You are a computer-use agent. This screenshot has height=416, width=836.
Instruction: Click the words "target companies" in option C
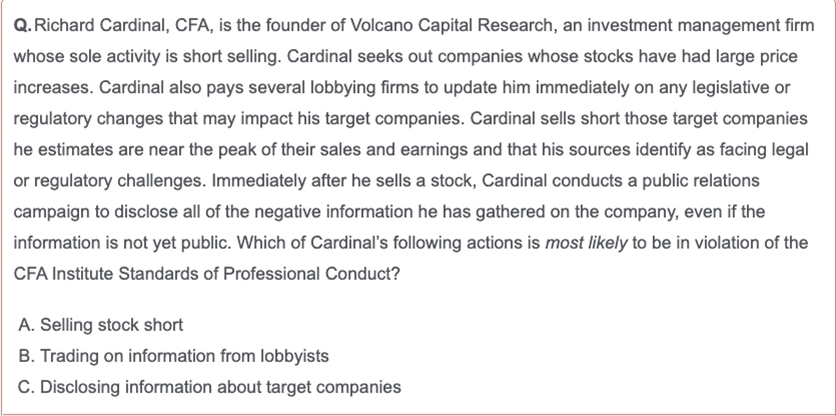(334, 387)
